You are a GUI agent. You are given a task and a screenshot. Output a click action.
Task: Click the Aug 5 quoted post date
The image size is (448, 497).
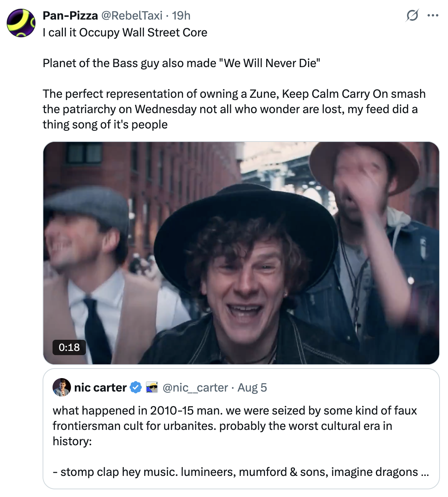click(252, 388)
